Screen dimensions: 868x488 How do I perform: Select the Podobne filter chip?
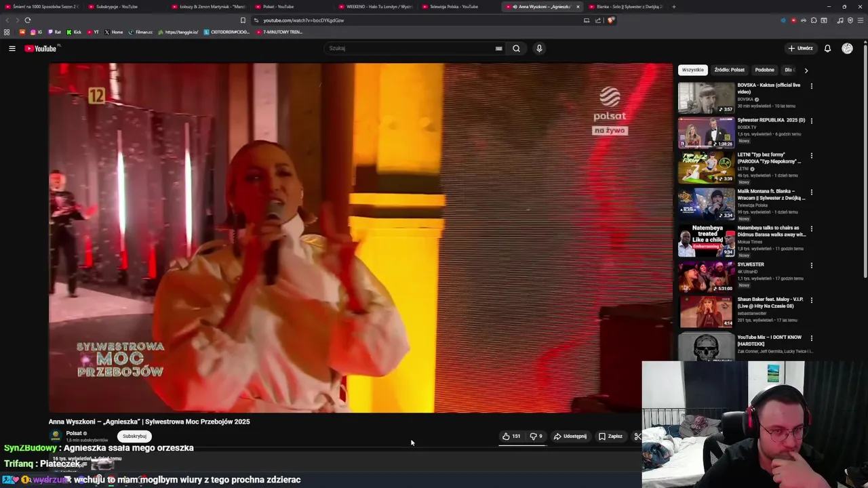click(x=764, y=70)
